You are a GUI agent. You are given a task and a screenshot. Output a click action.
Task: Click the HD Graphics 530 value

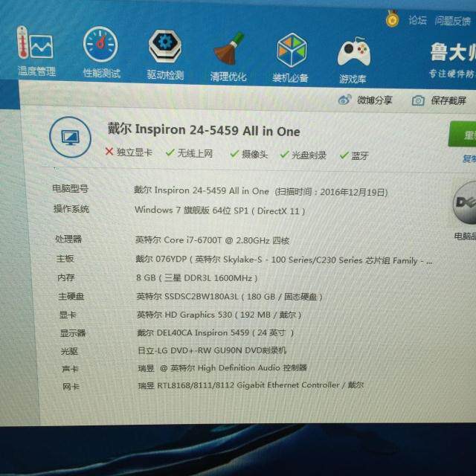tap(219, 315)
